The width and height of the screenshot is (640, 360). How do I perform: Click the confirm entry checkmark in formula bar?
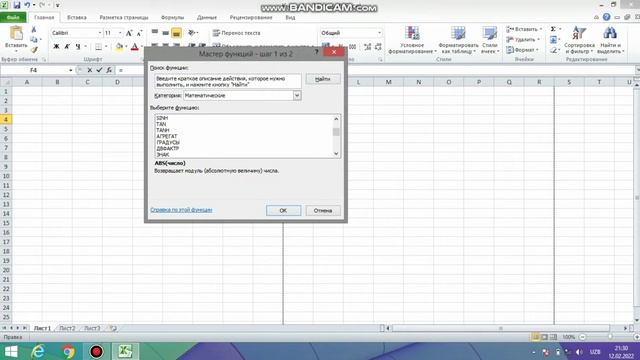pos(99,70)
